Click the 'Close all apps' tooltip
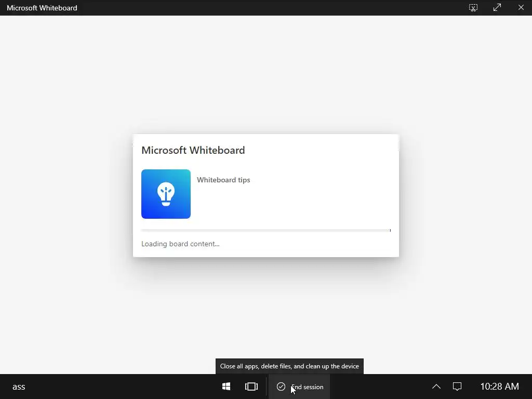Image resolution: width=532 pixels, height=399 pixels. coord(289,366)
